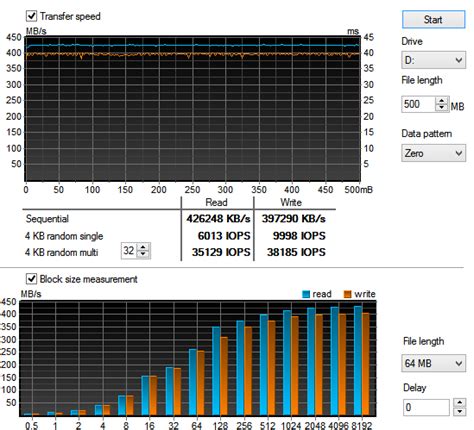
Task: Click the Write column header
Action: [291, 202]
